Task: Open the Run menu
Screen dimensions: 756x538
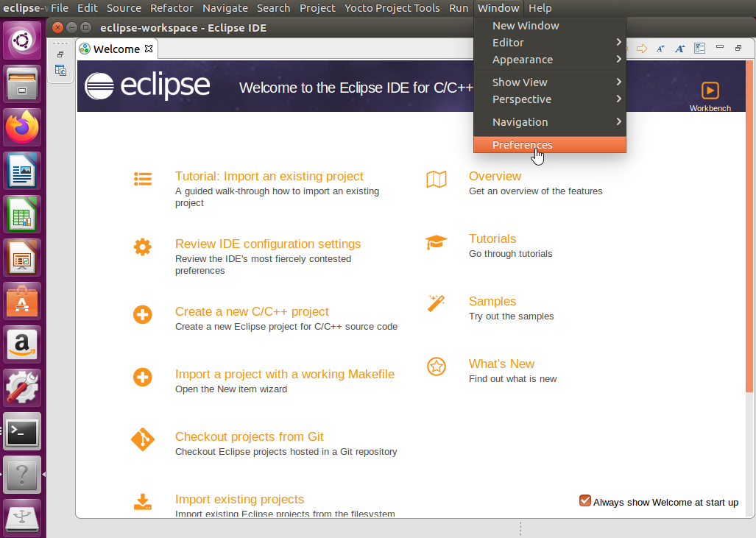Action: (x=459, y=8)
